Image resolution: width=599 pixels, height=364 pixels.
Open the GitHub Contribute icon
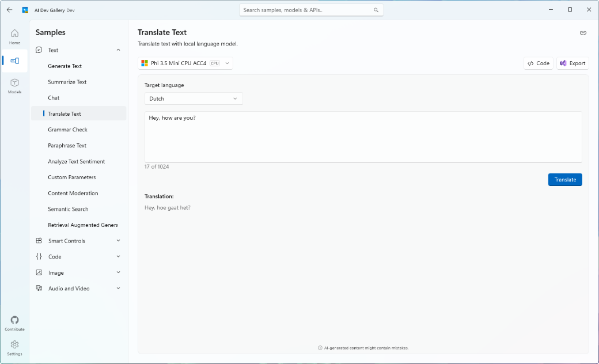coord(14,320)
